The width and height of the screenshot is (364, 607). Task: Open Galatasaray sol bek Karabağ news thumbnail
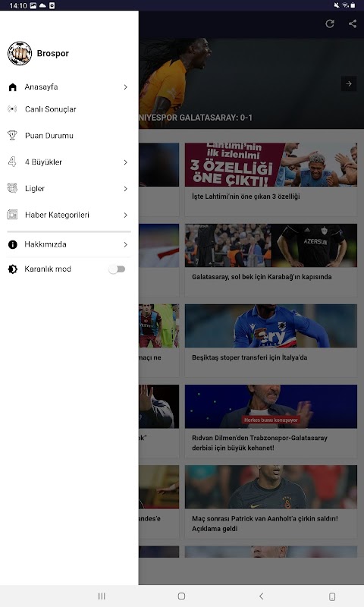coord(271,245)
